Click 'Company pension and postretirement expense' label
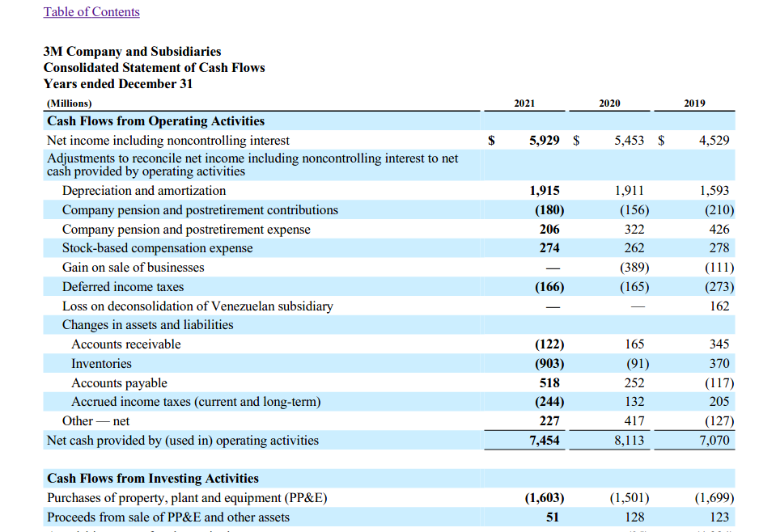Viewport: 759px width, 532px height. click(x=186, y=230)
